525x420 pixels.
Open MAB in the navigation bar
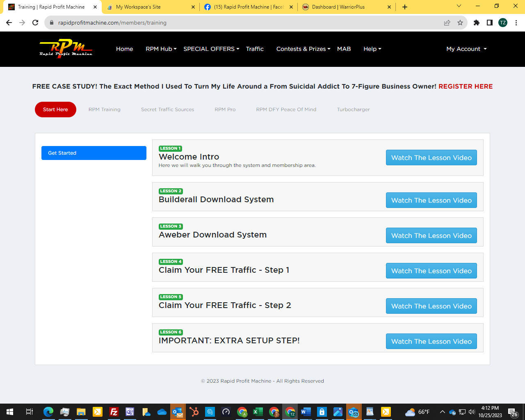coord(344,49)
